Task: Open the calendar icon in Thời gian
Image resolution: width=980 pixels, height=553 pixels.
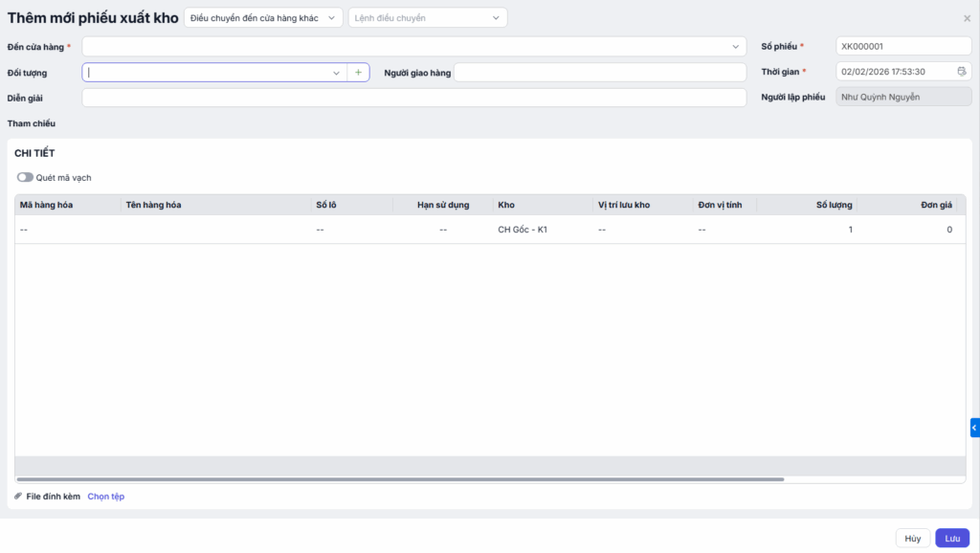Action: tap(962, 72)
